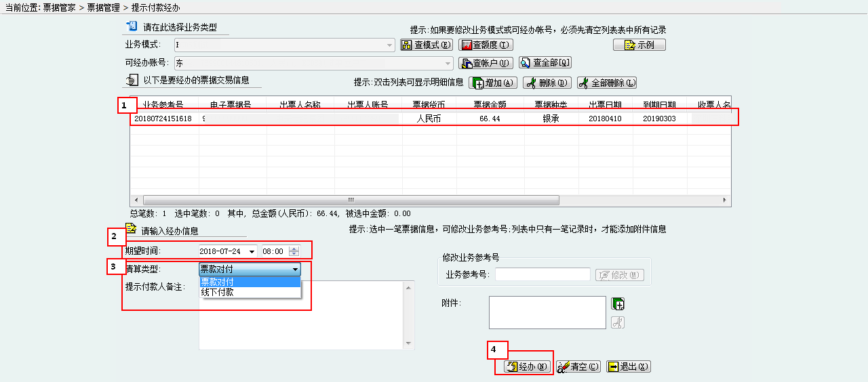Image resolution: width=868 pixels, height=382 pixels.
Task: Expand the 业务模式 dropdown
Action: pyautogui.click(x=389, y=45)
